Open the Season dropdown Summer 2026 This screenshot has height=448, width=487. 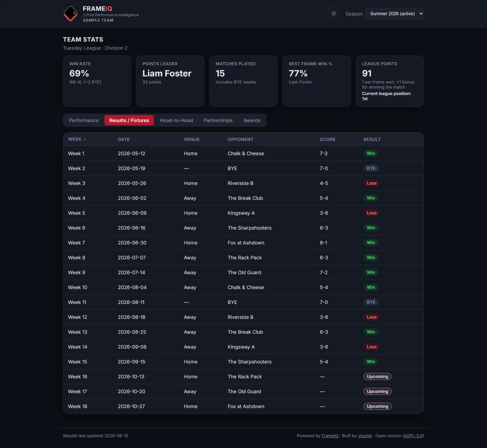coord(394,14)
